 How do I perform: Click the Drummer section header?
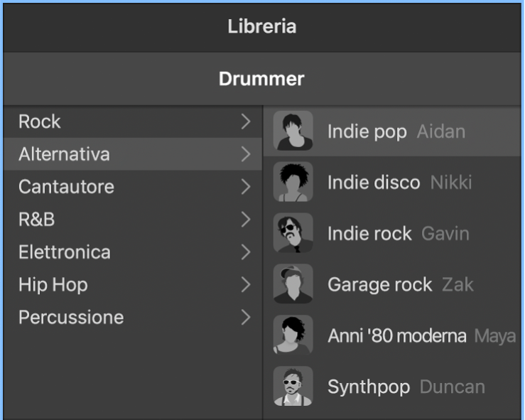pyautogui.click(x=261, y=79)
